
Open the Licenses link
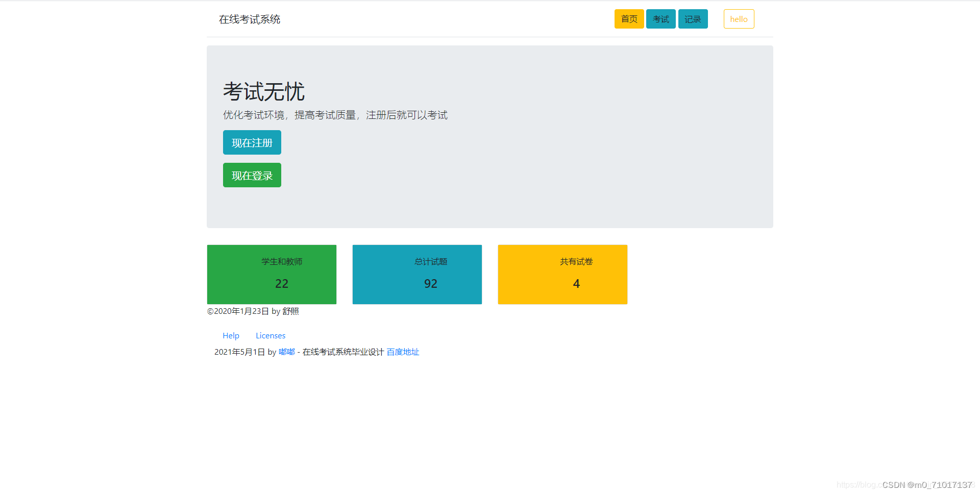(270, 335)
